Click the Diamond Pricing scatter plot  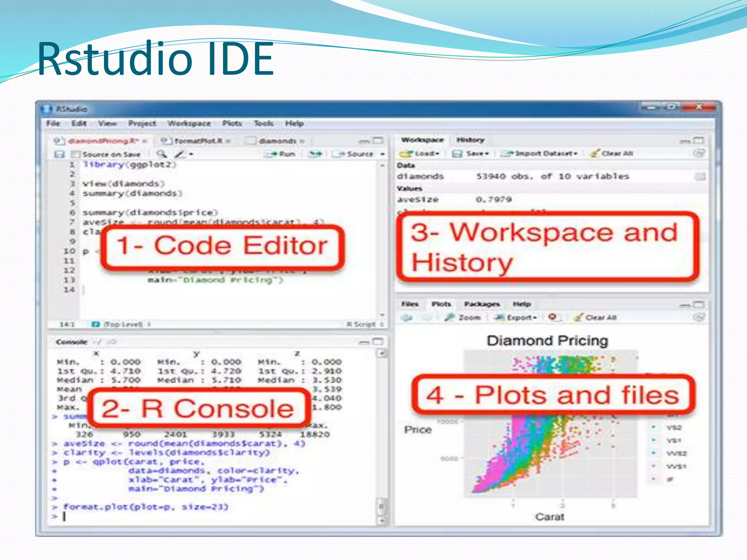coord(550,424)
